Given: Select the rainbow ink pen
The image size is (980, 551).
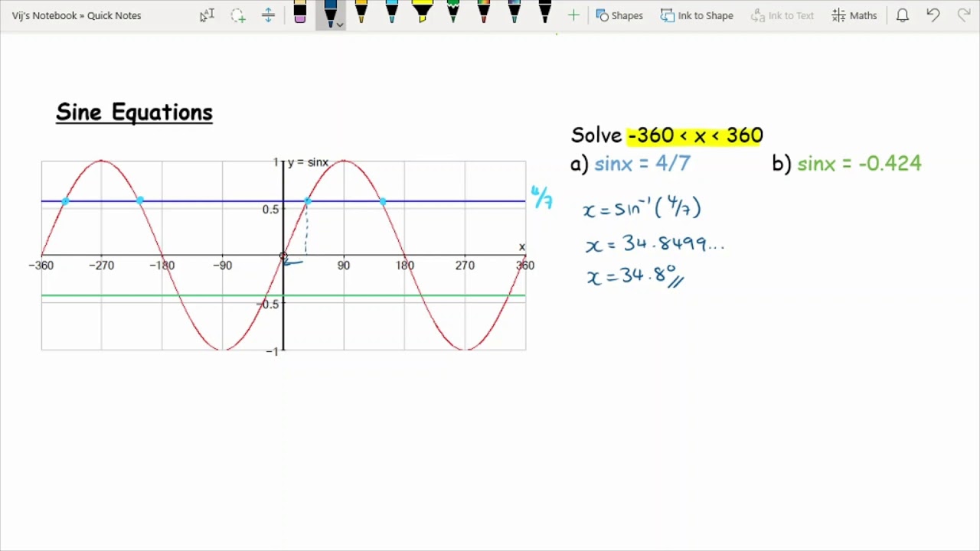Looking at the screenshot, I should [484, 12].
